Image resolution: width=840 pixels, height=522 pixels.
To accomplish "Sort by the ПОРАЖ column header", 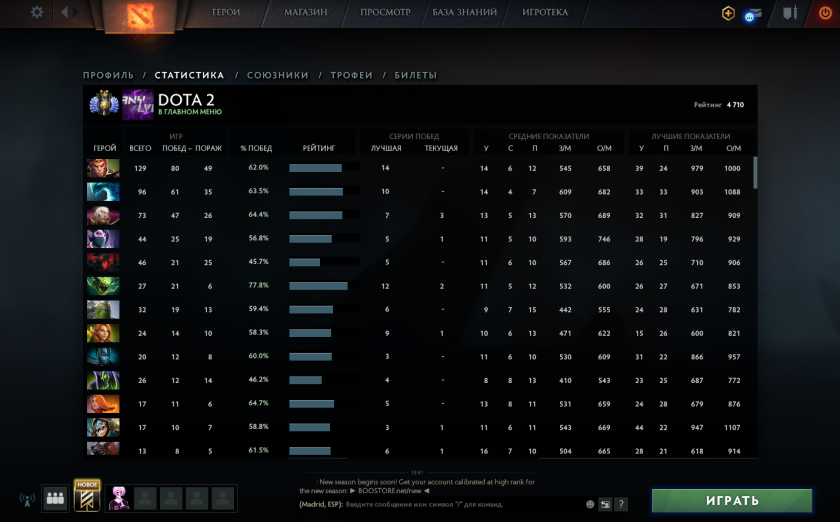I will 208,148.
